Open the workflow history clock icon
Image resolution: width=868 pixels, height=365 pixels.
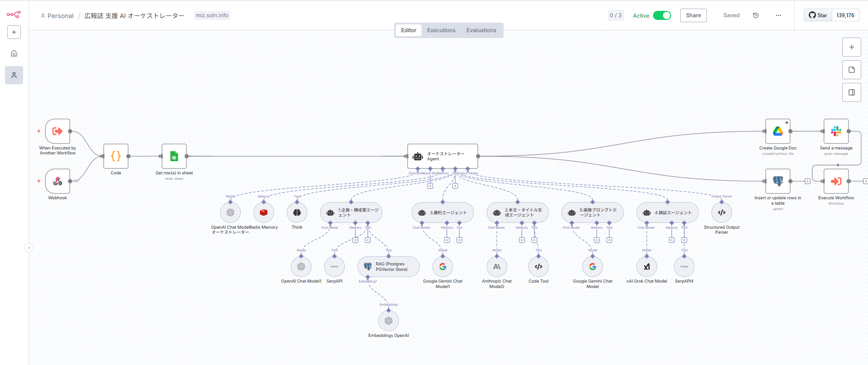click(x=755, y=15)
